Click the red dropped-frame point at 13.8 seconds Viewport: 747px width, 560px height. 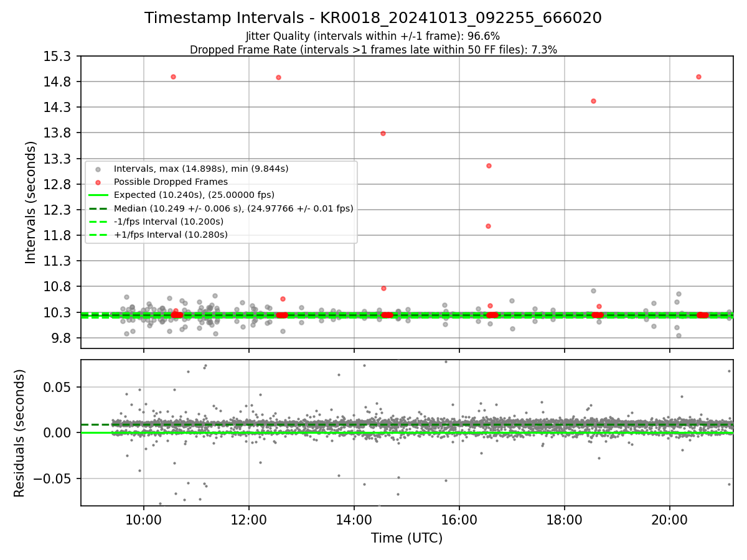coord(383,133)
